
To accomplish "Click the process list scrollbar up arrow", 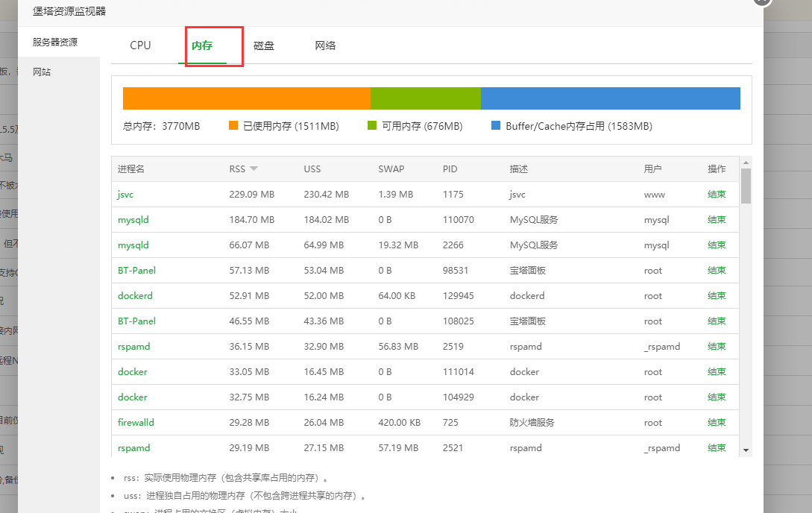I will click(746, 163).
